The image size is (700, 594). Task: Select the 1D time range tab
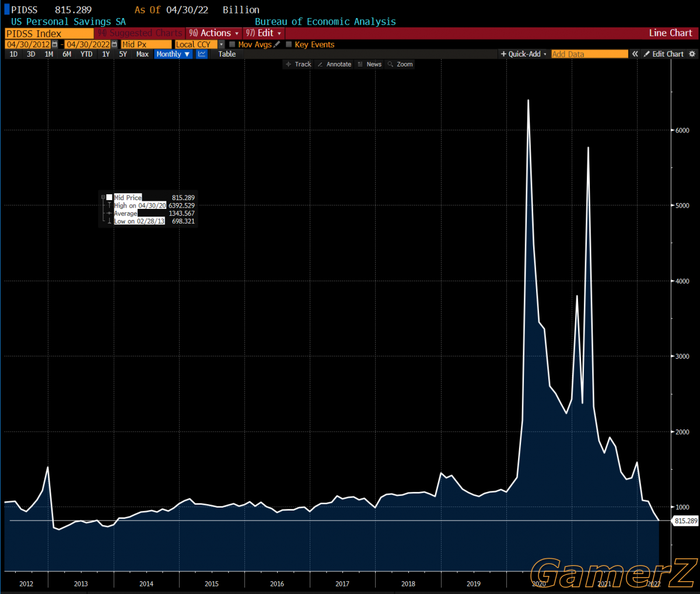pyautogui.click(x=13, y=54)
